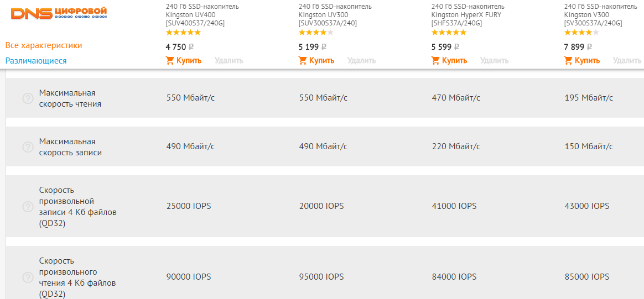Open help icon for Максимальная скорость записи
Screen dimensions: 644x299
tap(28, 147)
